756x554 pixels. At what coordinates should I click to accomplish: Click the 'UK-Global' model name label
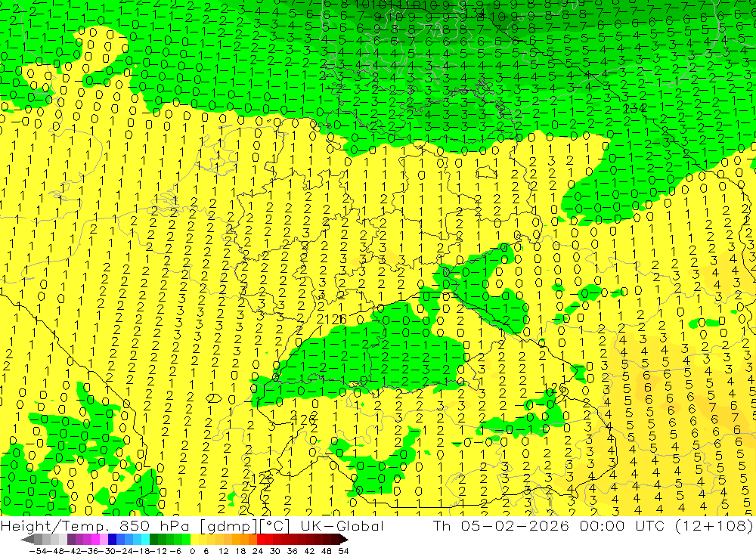[342, 526]
